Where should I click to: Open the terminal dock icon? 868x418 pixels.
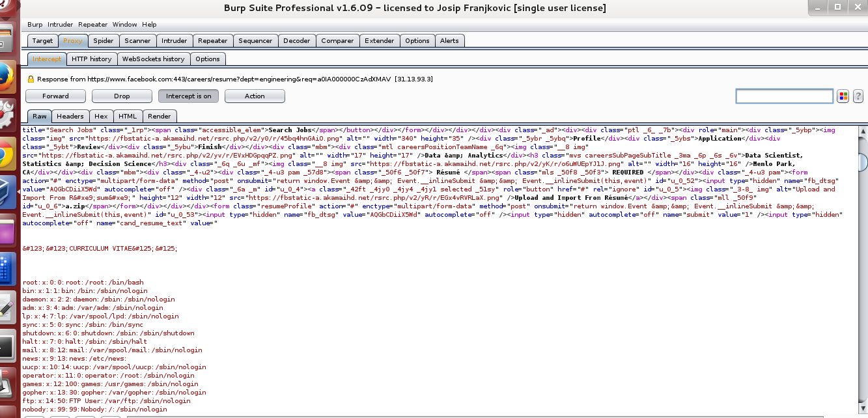pyautogui.click(x=7, y=346)
